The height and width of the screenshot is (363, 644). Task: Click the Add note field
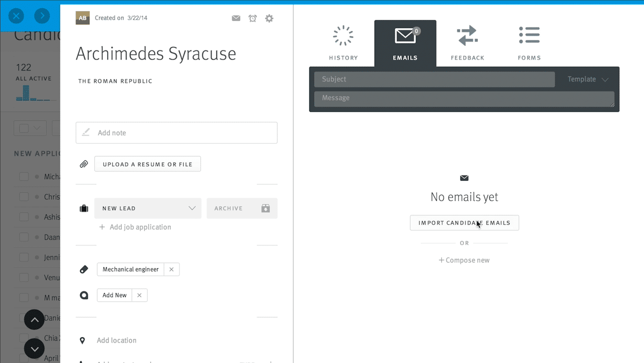pyautogui.click(x=177, y=133)
